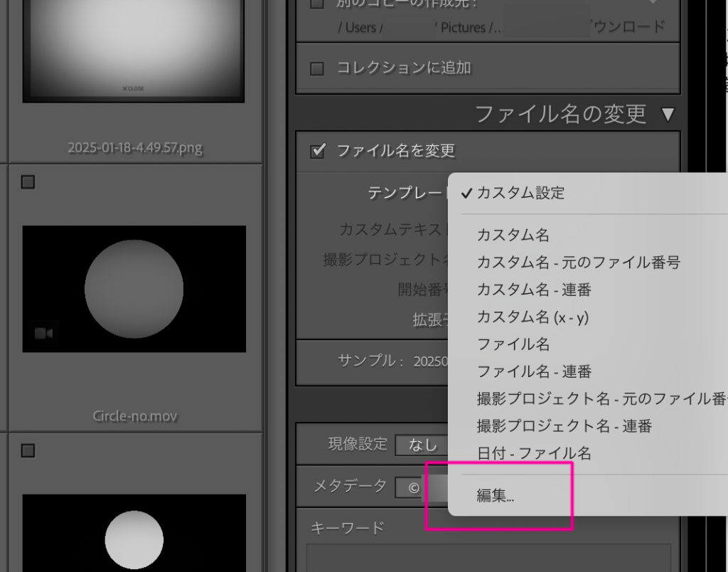Pick カスタム名 - 元のファイル番号 option
This screenshot has width=728, height=572.
(578, 263)
